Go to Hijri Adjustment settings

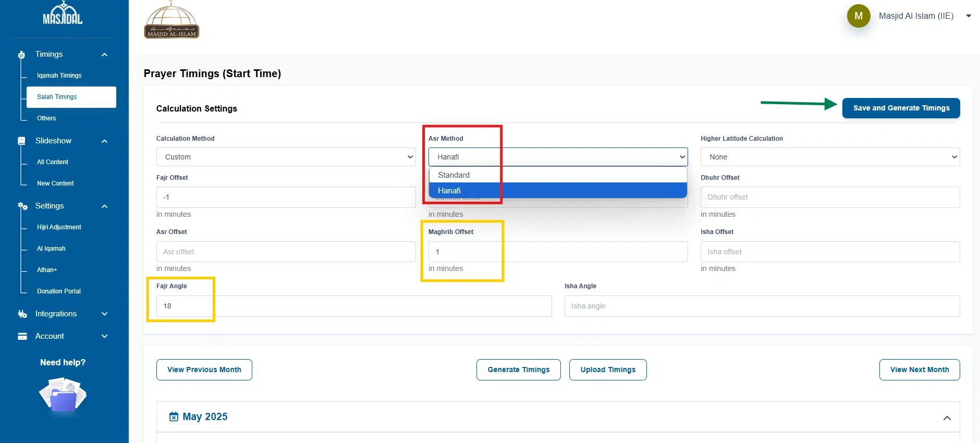[59, 227]
